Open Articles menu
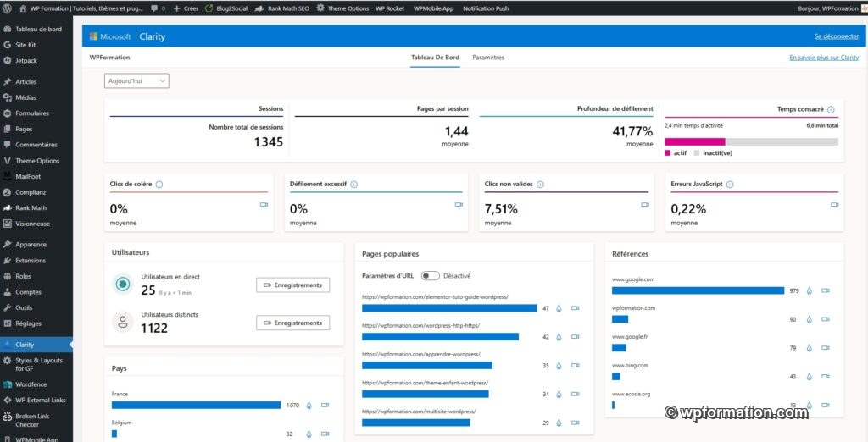 point(36,82)
